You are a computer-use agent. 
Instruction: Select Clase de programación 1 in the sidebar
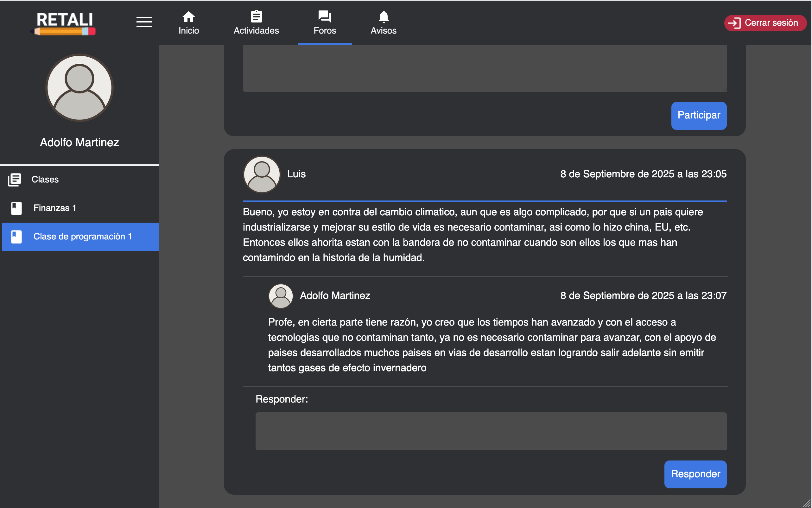[83, 236]
